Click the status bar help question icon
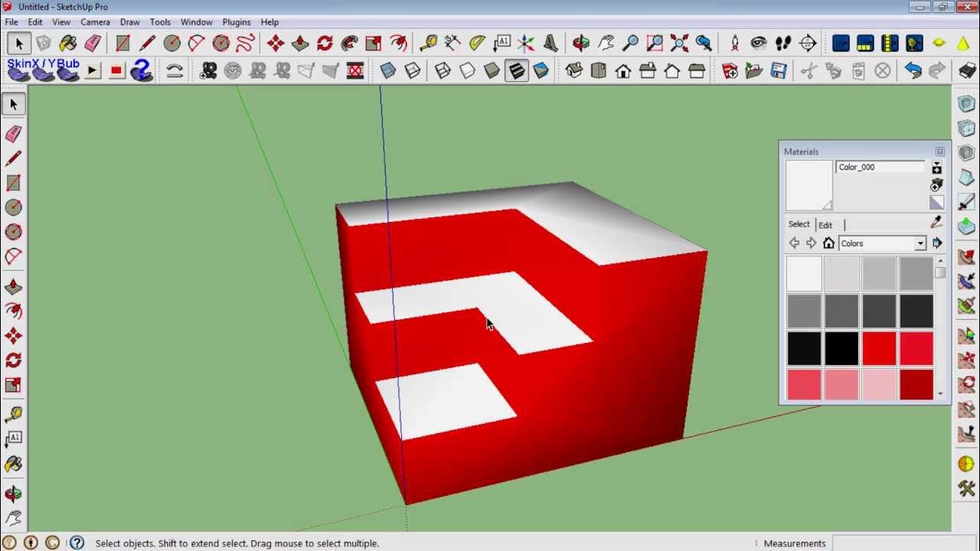 77,543
